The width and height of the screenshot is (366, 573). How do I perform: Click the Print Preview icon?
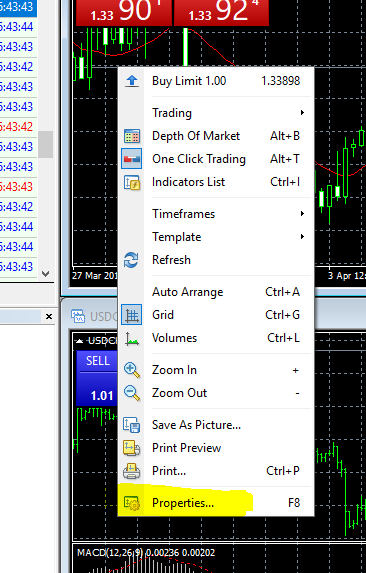[x=131, y=448]
